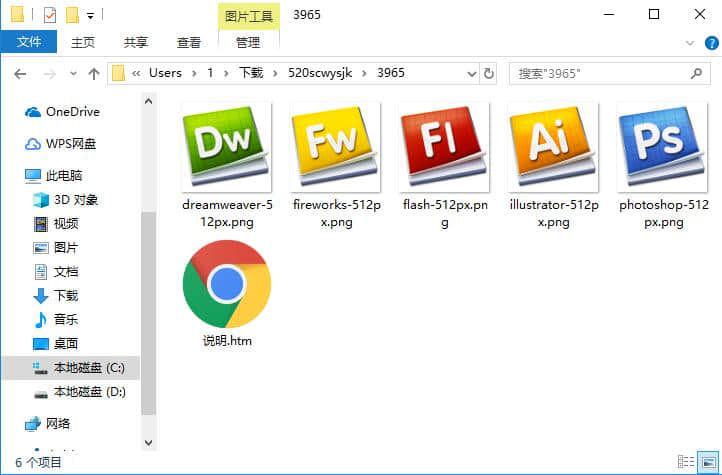Open the 视频 folder in sidebar
Image resolution: width=722 pixels, height=475 pixels.
click(x=56, y=224)
